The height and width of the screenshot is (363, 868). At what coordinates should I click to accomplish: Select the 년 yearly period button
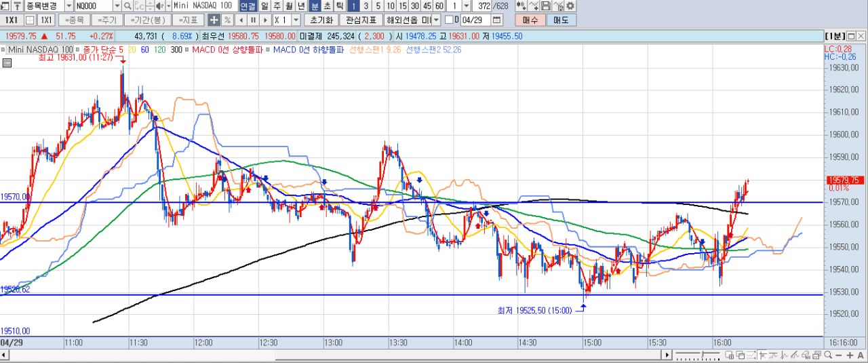[x=301, y=6]
